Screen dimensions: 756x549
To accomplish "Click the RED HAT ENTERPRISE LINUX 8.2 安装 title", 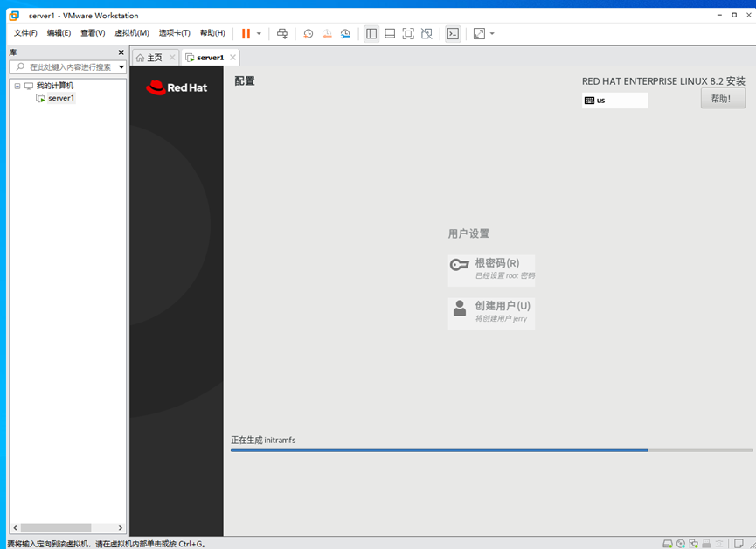I will click(663, 81).
